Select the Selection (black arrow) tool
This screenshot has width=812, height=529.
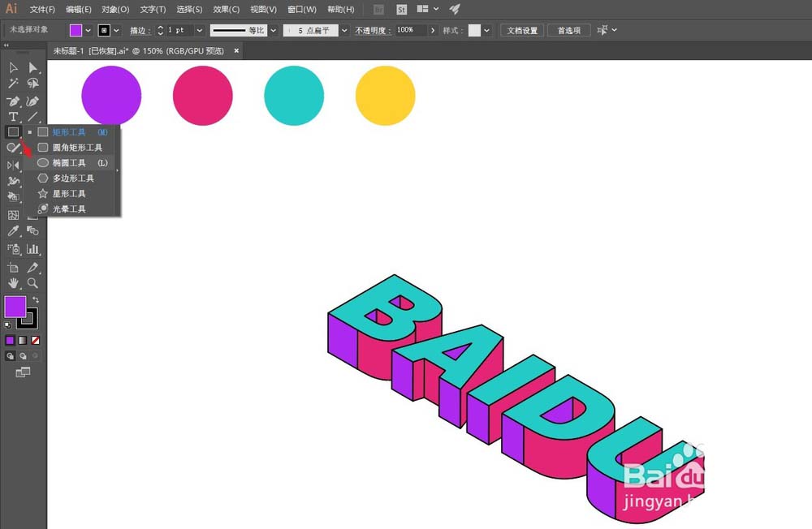pos(13,68)
